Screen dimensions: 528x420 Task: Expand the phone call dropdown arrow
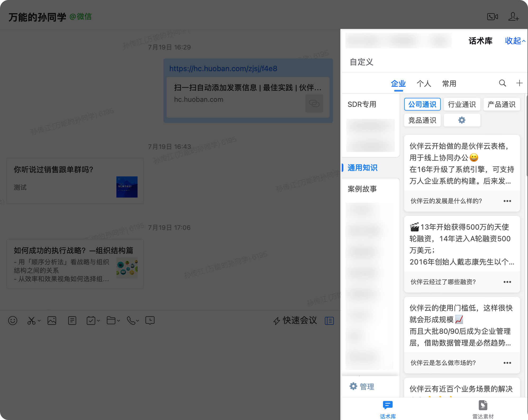pos(138,321)
